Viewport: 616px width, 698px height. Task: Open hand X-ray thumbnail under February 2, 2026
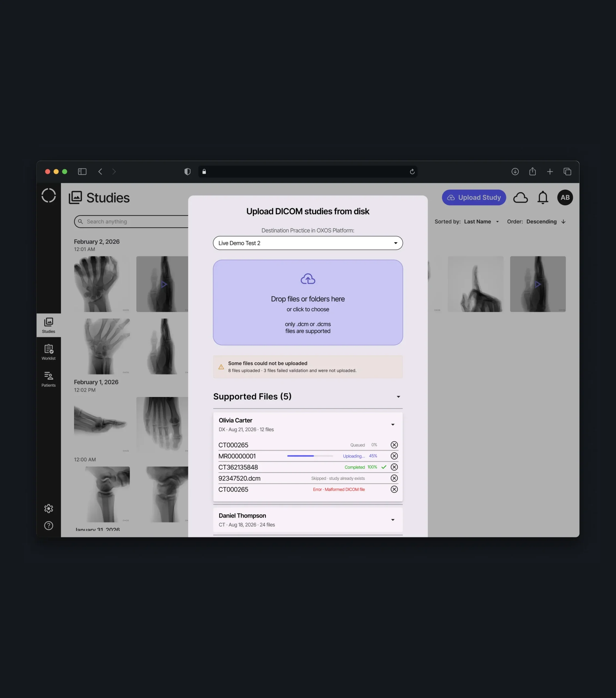tap(102, 284)
